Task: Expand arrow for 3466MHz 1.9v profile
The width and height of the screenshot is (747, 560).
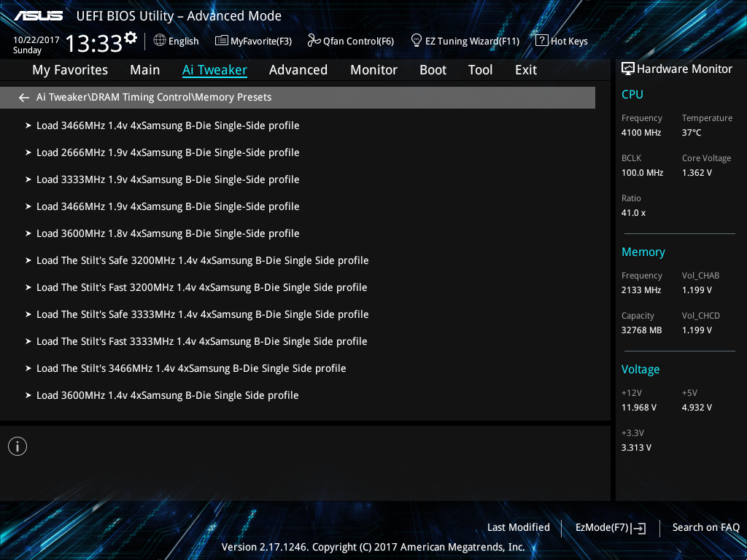Action: [x=28, y=206]
